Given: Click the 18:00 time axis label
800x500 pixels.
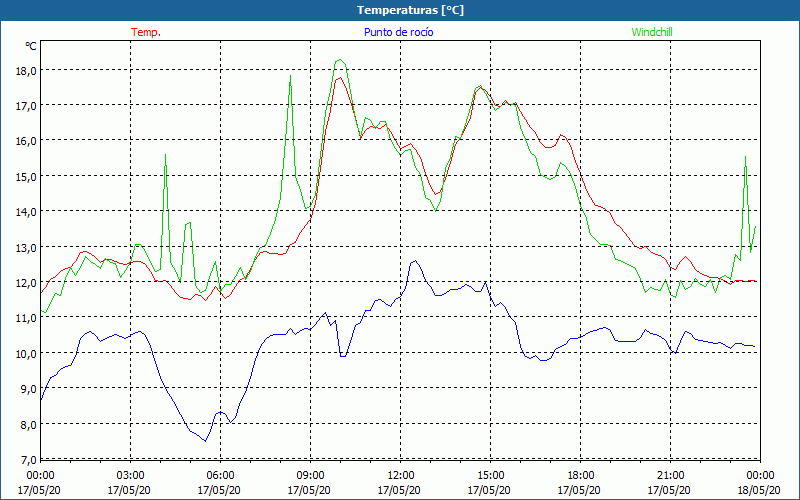Looking at the screenshot, I should 581,476.
